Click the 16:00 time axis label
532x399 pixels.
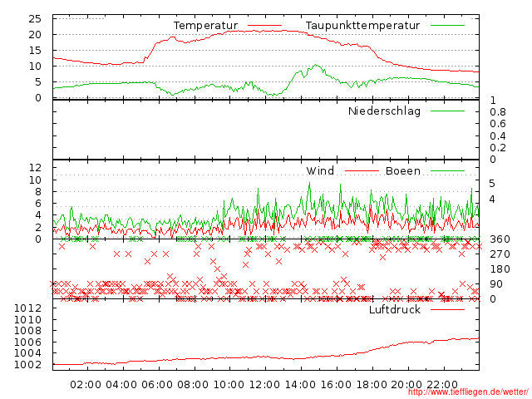(x=336, y=385)
